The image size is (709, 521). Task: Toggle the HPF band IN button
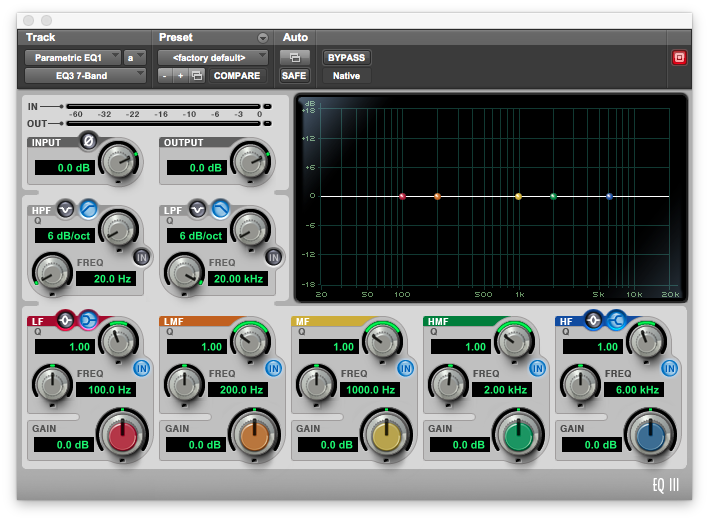coord(141,256)
